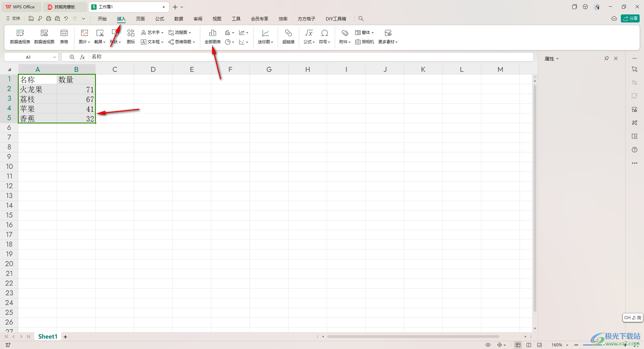Insert a hyperlink with 超链接
This screenshot has width=644, height=349.
288,37
